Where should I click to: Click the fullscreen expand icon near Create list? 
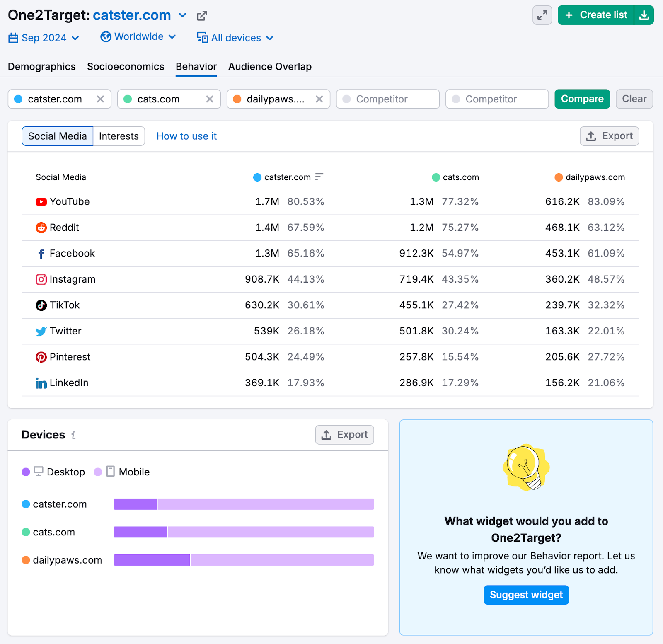(x=542, y=15)
